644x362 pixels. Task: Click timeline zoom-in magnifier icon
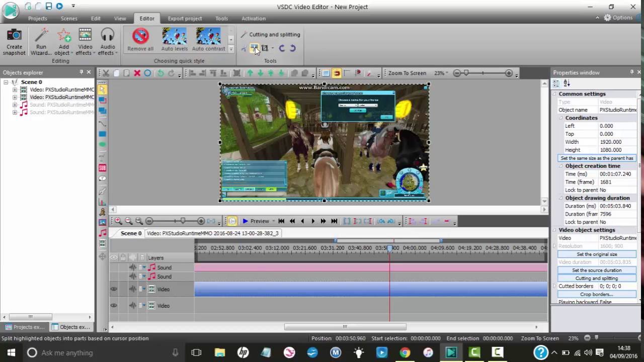(118, 221)
